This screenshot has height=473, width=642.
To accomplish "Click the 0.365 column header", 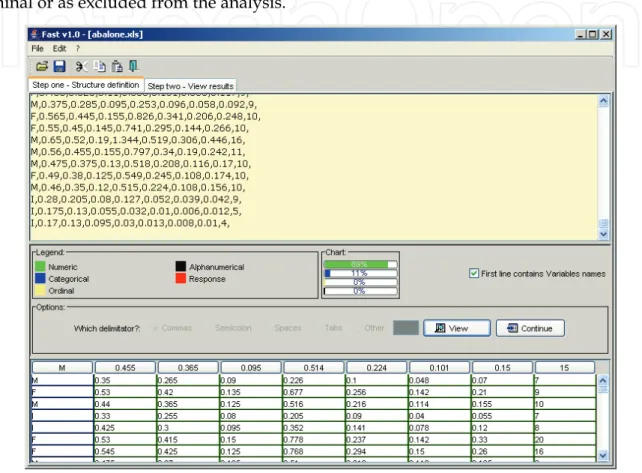I will coord(188,368).
